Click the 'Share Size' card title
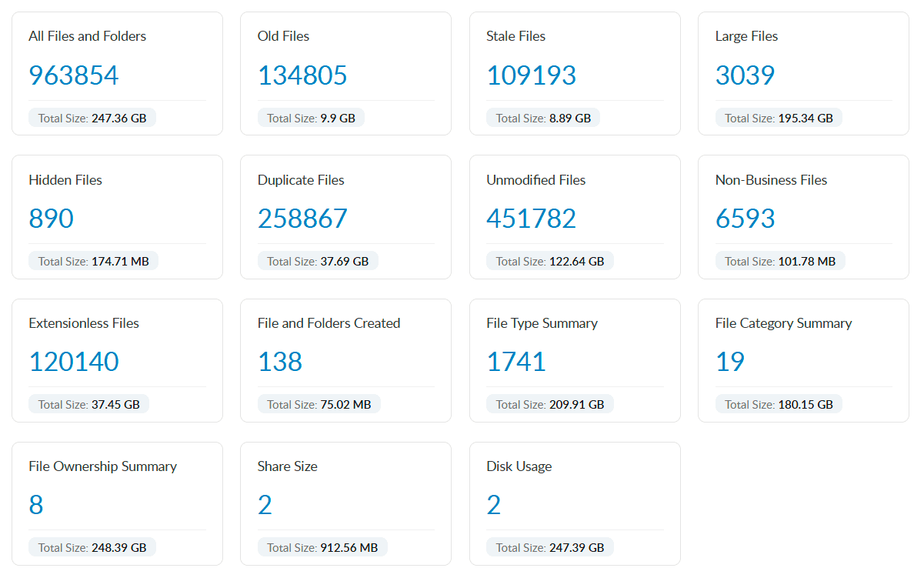The image size is (924, 578). 287,466
